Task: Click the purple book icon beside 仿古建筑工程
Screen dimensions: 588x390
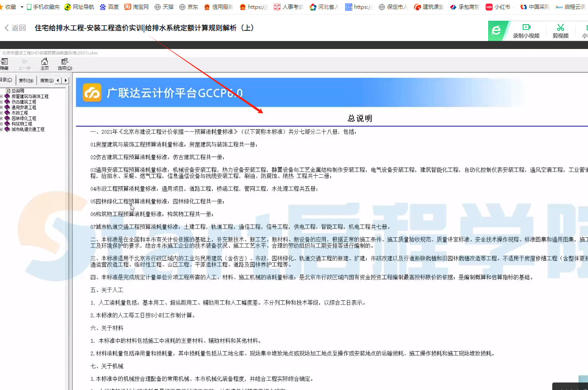Action: tap(7, 102)
